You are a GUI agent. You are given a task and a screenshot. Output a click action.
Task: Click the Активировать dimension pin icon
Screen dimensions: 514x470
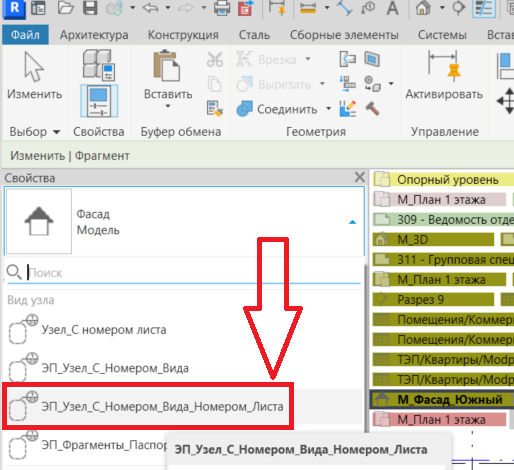(444, 66)
